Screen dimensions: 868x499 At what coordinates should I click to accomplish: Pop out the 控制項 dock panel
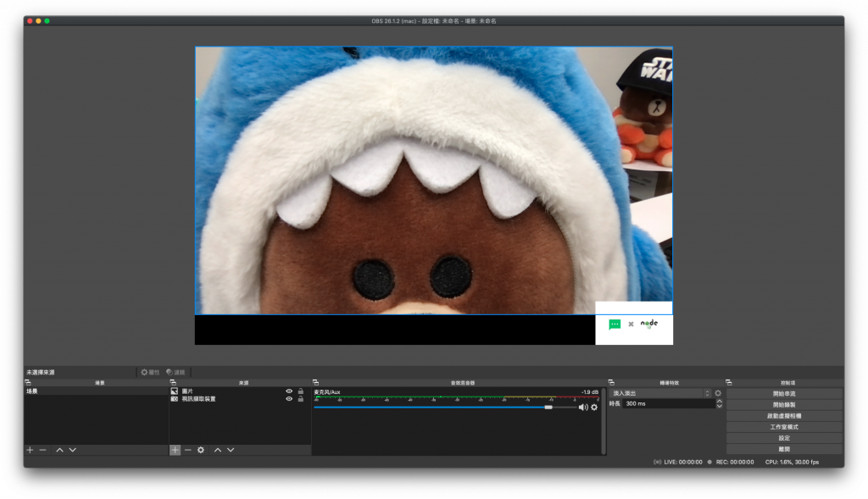[728, 382]
